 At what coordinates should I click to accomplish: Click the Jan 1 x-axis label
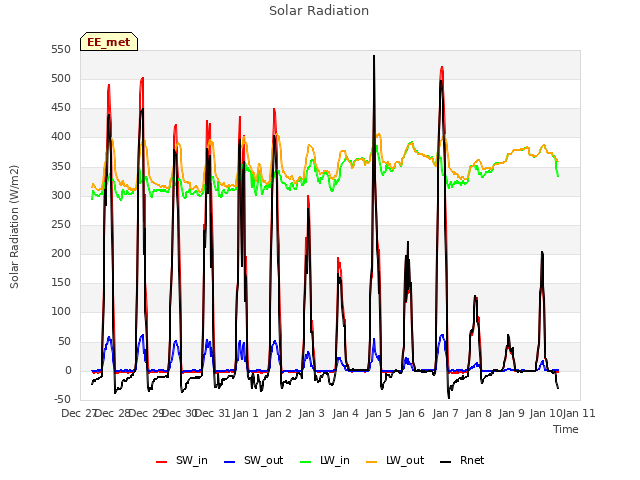(x=245, y=413)
